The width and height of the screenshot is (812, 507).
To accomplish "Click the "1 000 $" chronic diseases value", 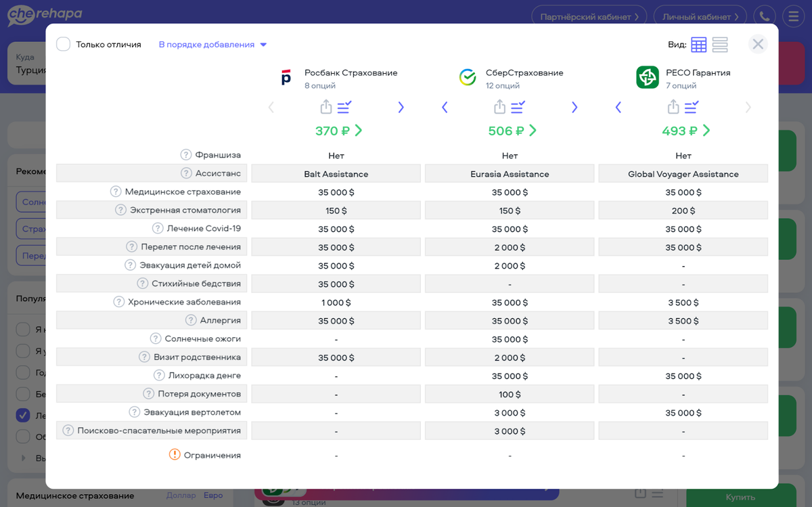I will pos(336,303).
